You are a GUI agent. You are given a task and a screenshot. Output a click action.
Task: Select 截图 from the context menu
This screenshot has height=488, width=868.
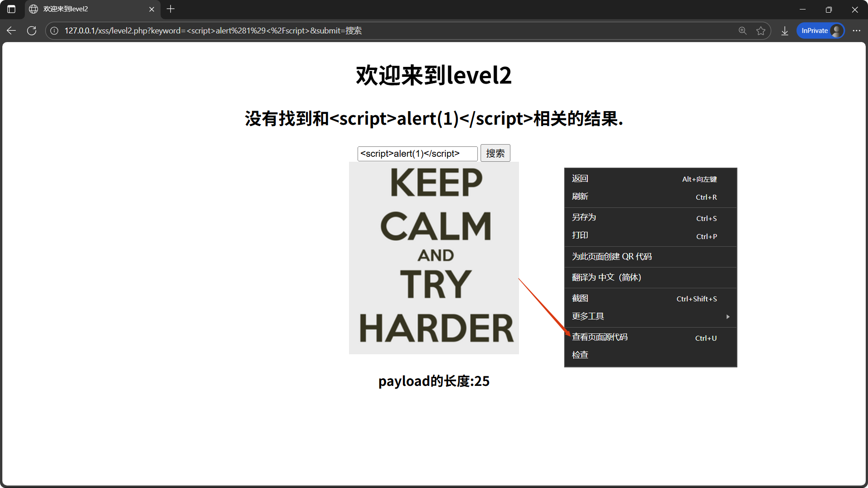(580, 298)
